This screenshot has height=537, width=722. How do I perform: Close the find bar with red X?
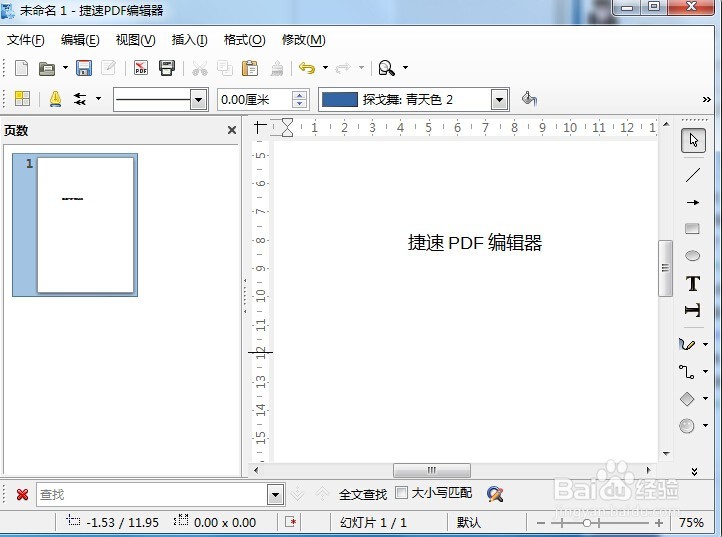pyautogui.click(x=22, y=495)
